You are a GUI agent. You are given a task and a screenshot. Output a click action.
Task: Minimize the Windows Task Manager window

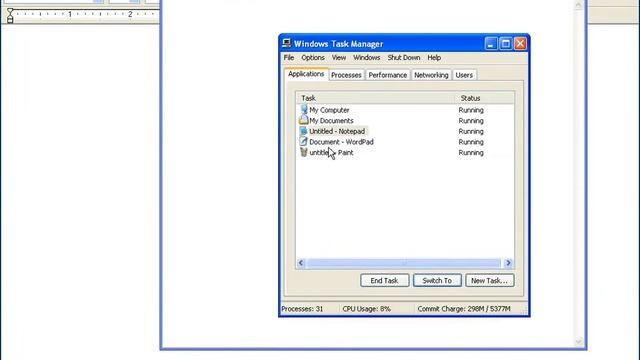click(491, 43)
